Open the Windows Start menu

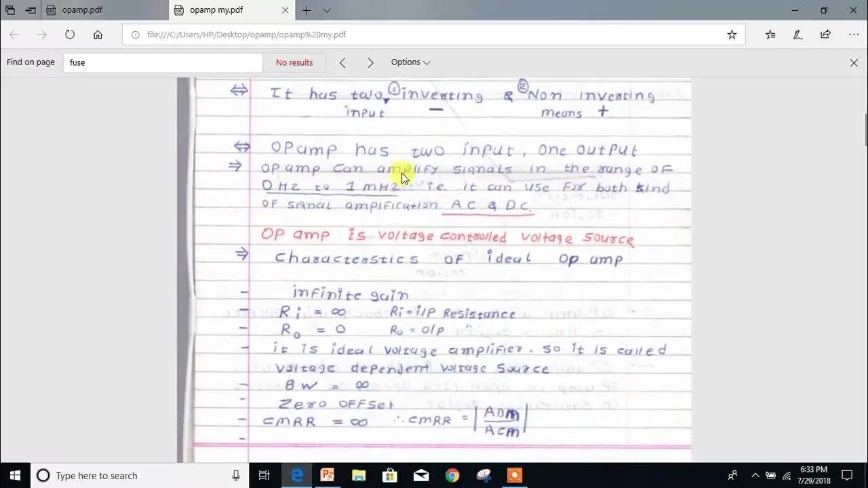15,475
